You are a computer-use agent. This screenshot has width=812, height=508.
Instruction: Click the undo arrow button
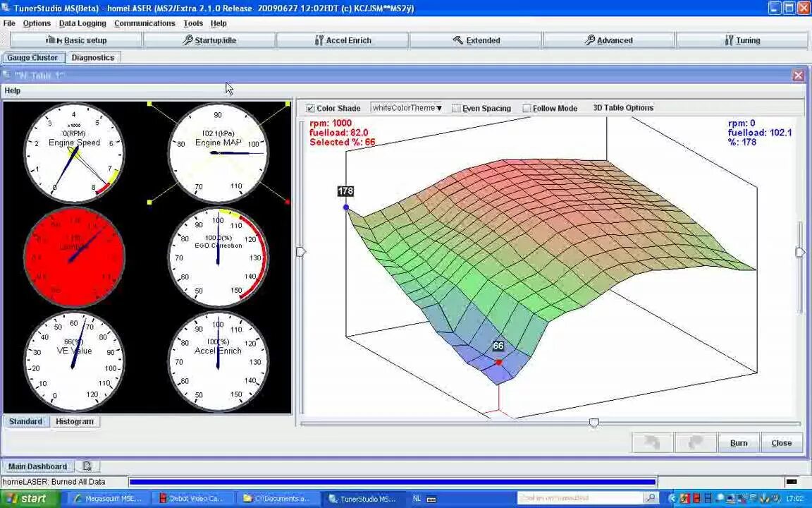[653, 442]
